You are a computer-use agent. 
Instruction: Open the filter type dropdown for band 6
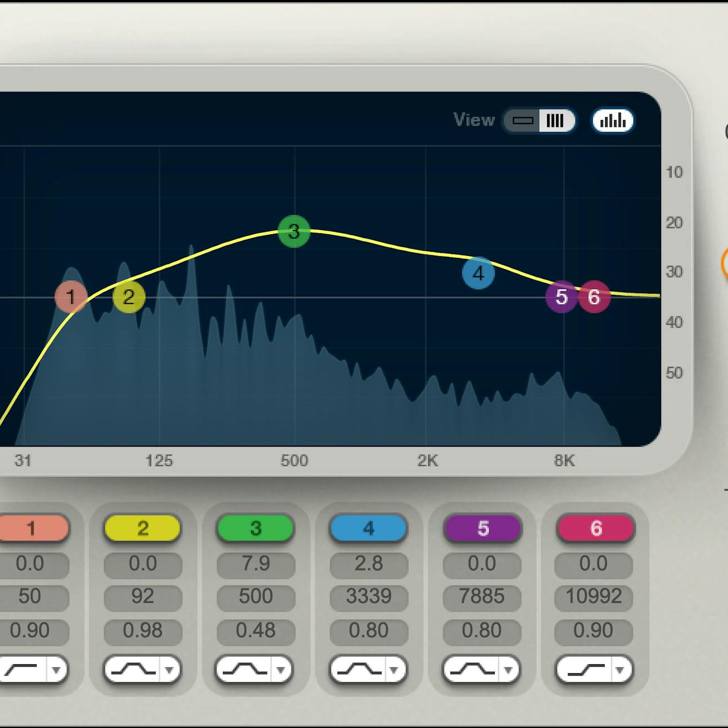(x=622, y=670)
